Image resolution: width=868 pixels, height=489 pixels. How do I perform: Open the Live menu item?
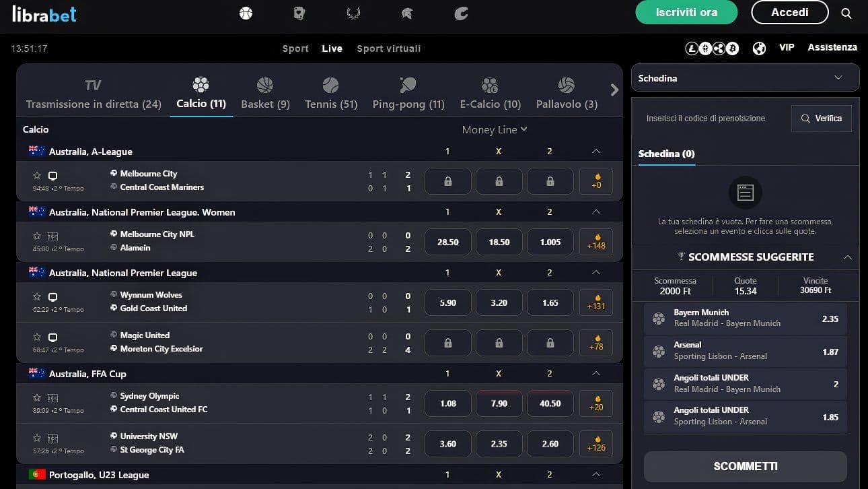tap(332, 48)
